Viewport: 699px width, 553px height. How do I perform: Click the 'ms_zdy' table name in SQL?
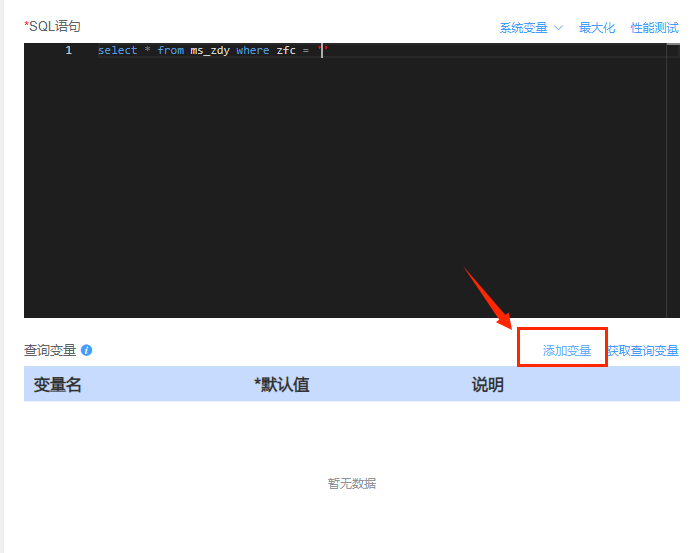tap(210, 51)
